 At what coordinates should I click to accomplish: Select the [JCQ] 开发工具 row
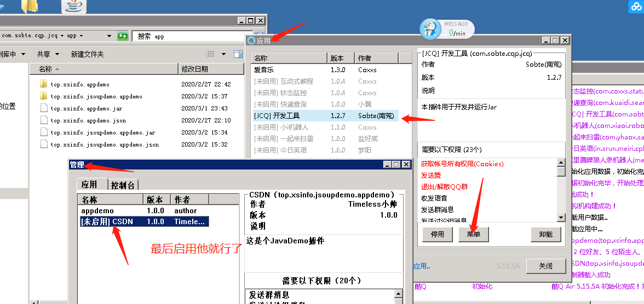(325, 116)
